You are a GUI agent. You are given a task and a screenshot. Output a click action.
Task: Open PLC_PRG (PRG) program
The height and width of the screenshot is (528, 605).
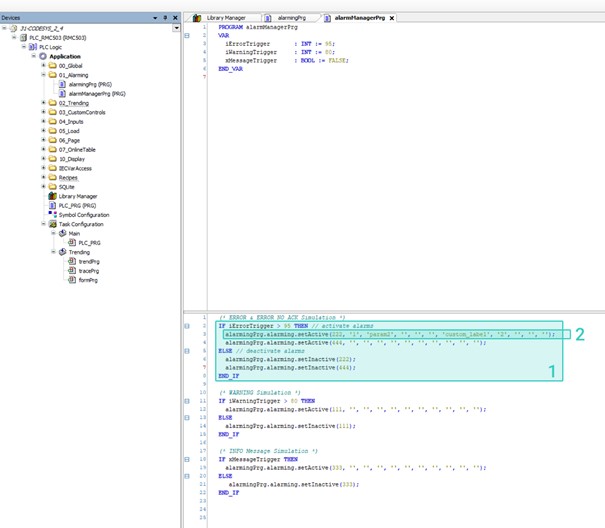coord(77,206)
